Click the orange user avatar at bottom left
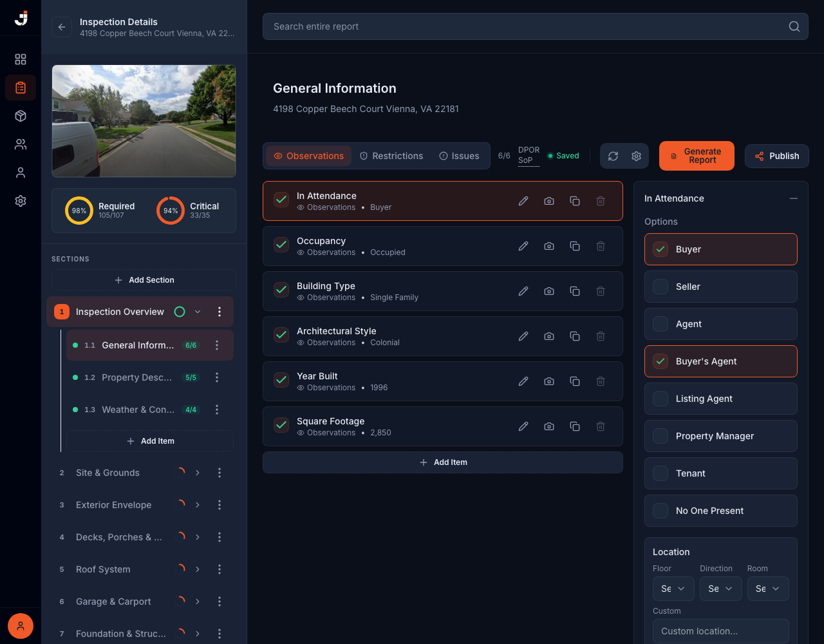Viewport: 824px width, 644px height. pos(21,626)
